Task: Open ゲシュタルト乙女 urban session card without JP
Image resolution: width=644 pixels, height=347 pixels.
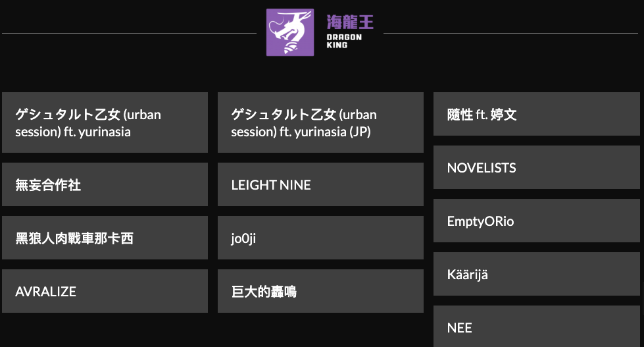Action: (105, 122)
